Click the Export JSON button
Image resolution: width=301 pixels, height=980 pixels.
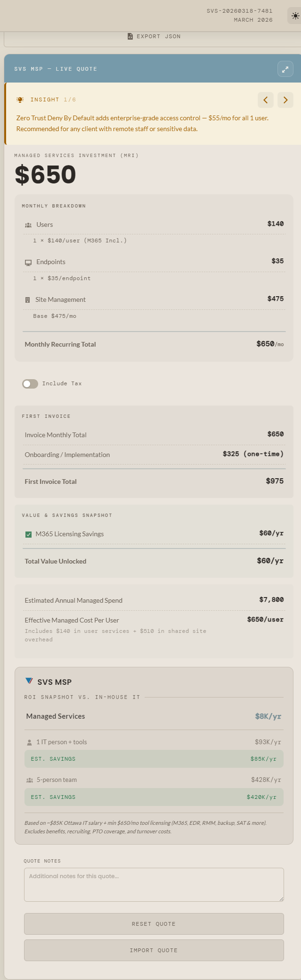154,37
